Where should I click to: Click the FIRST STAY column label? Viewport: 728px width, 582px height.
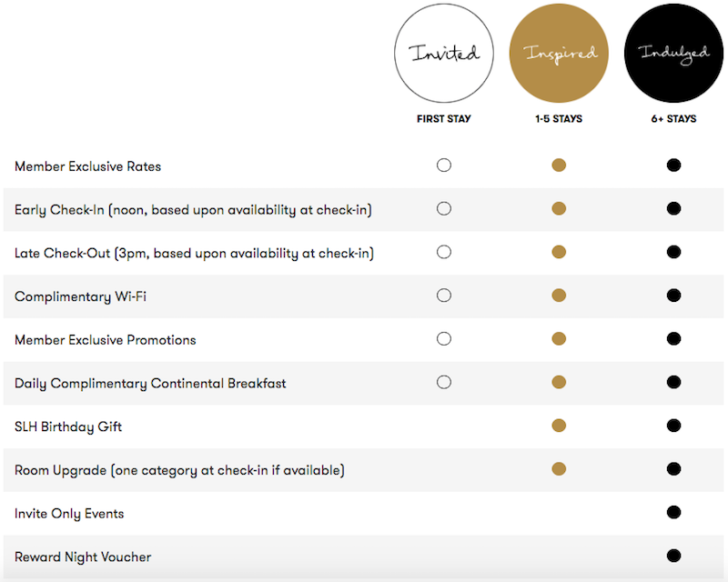pyautogui.click(x=444, y=119)
